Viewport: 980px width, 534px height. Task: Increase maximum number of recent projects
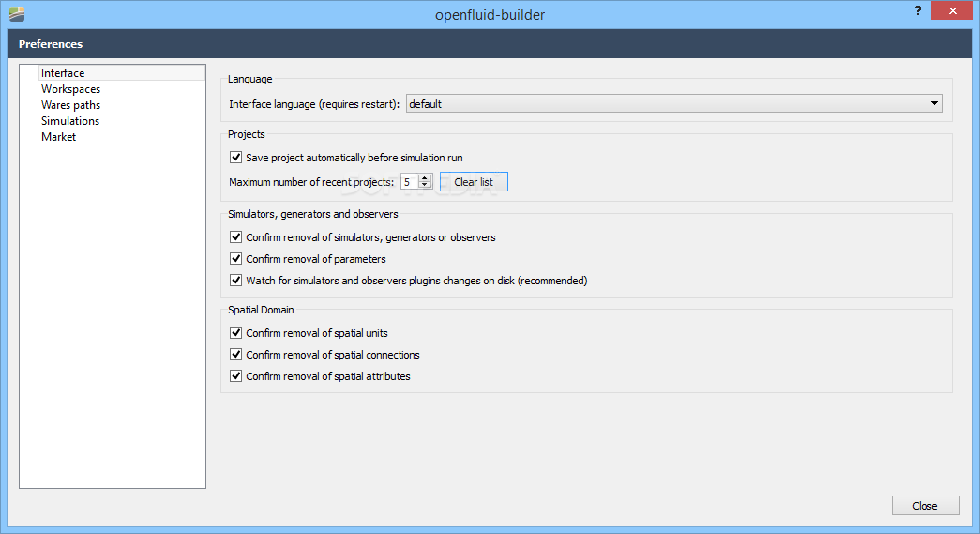[x=425, y=178]
